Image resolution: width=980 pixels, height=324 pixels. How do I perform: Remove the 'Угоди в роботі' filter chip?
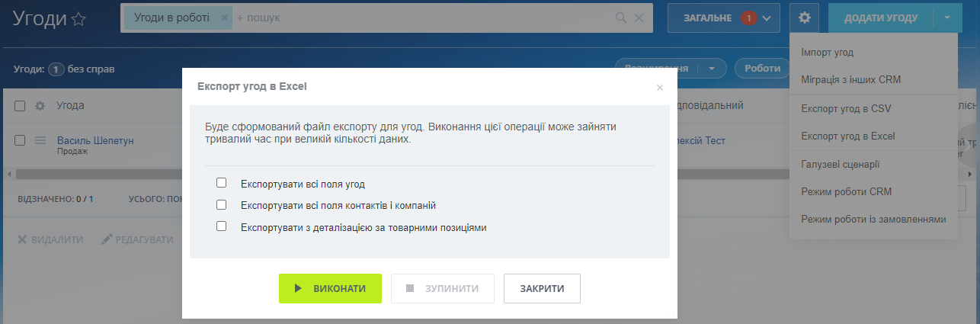(223, 18)
